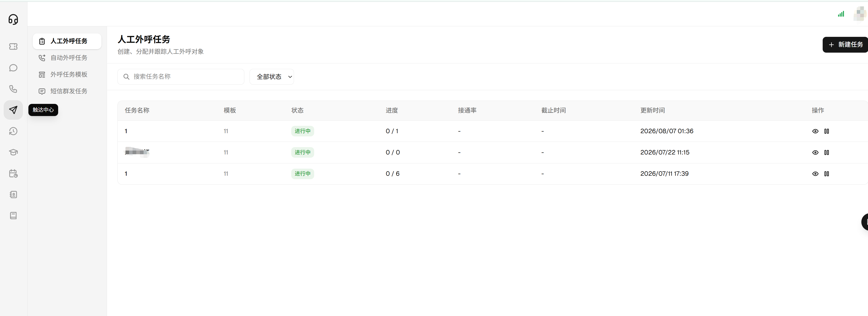This screenshot has width=868, height=316.
Task: View the task updated 2026/07/22 11:15 via eye icon
Action: click(815, 152)
